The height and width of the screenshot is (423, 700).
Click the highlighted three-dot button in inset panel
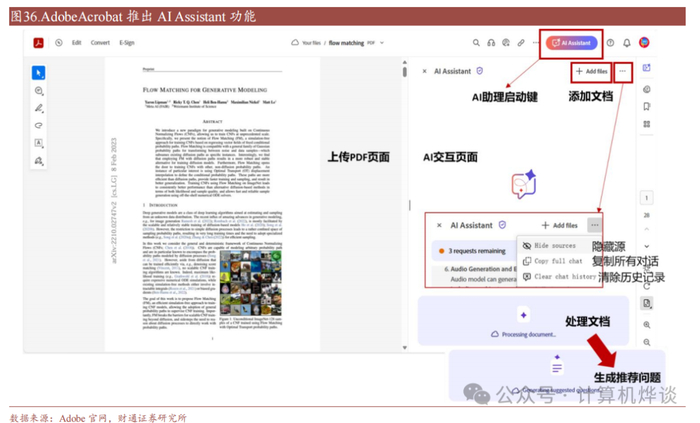pyautogui.click(x=595, y=225)
